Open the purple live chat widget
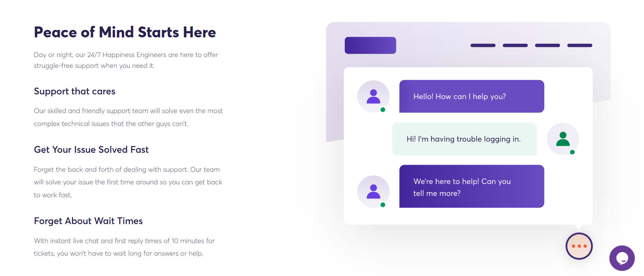Viewport: 644px width, 276px height. [x=622, y=258]
